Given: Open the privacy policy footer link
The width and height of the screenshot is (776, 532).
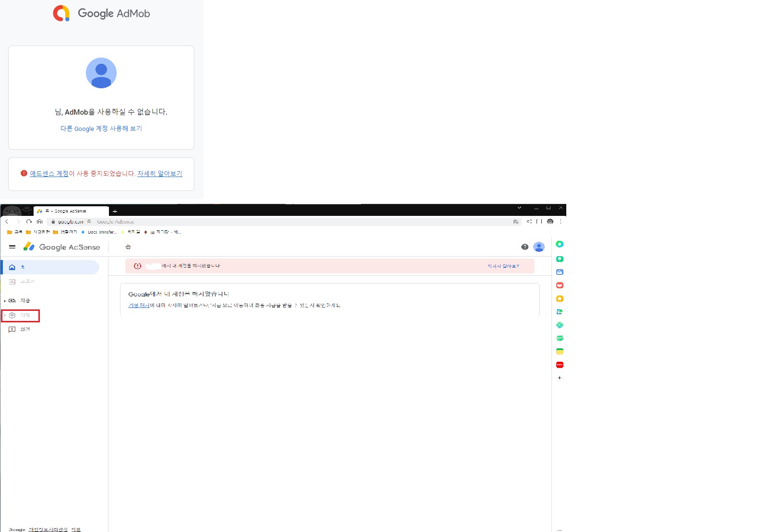Looking at the screenshot, I should [48, 530].
